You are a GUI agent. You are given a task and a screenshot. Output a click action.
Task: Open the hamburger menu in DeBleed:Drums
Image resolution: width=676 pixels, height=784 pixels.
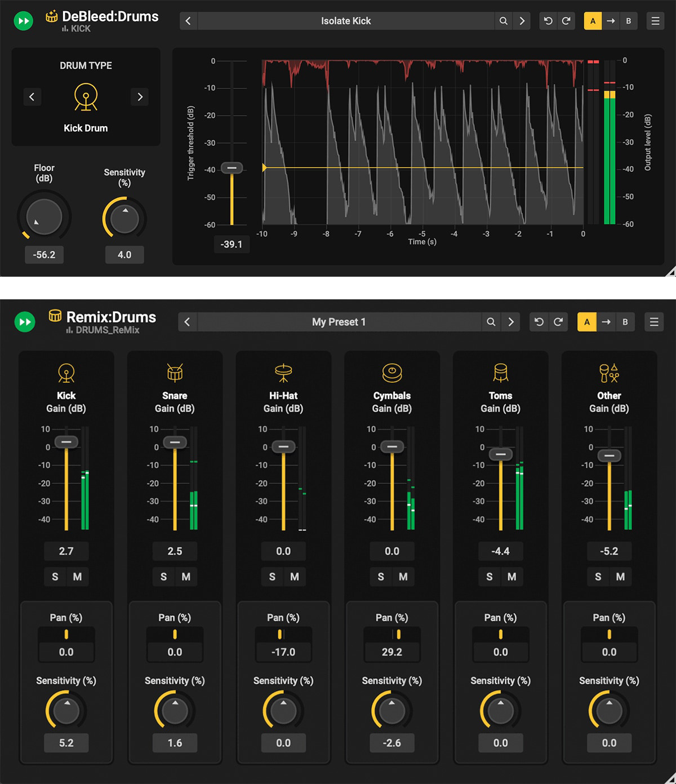(x=655, y=21)
